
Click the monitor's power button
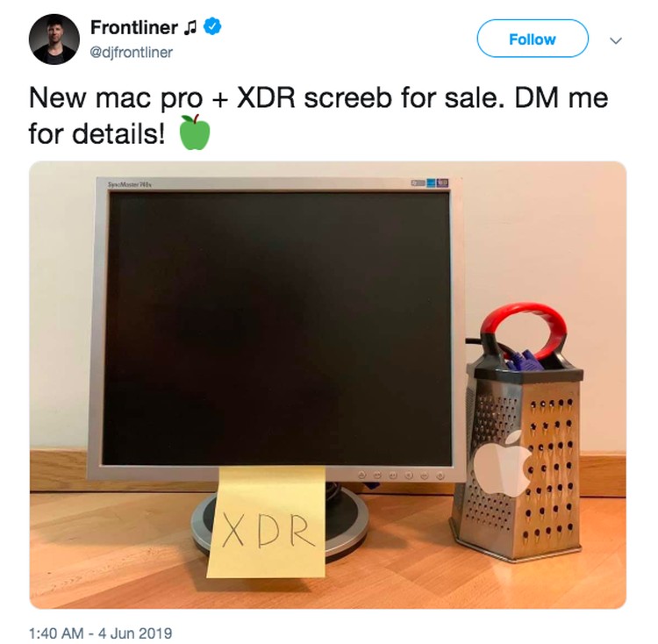click(x=440, y=476)
